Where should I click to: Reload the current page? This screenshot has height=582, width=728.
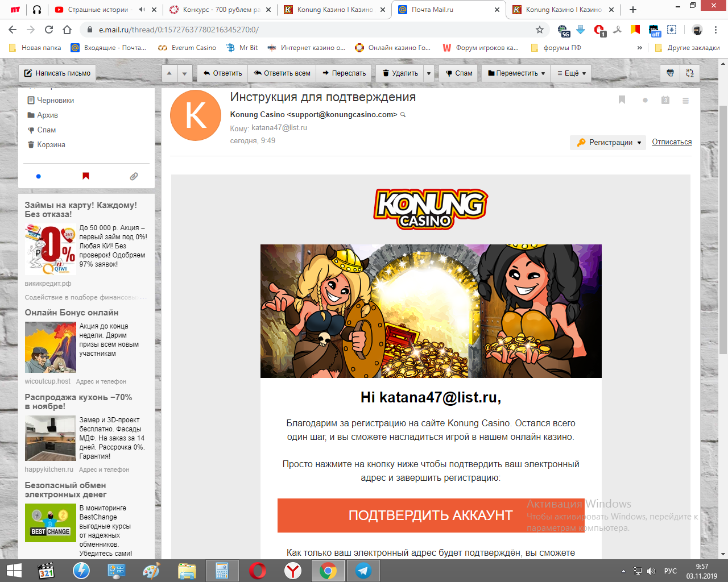tap(49, 30)
